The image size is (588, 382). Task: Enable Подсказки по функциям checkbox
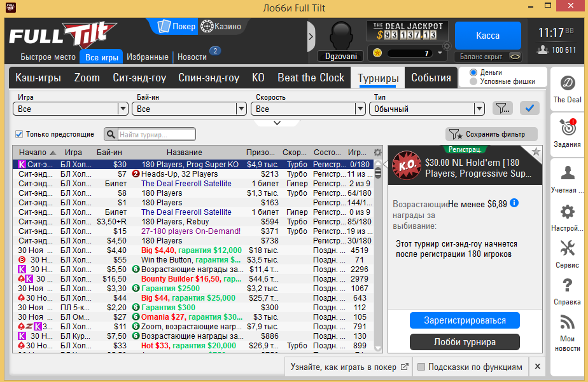421,367
